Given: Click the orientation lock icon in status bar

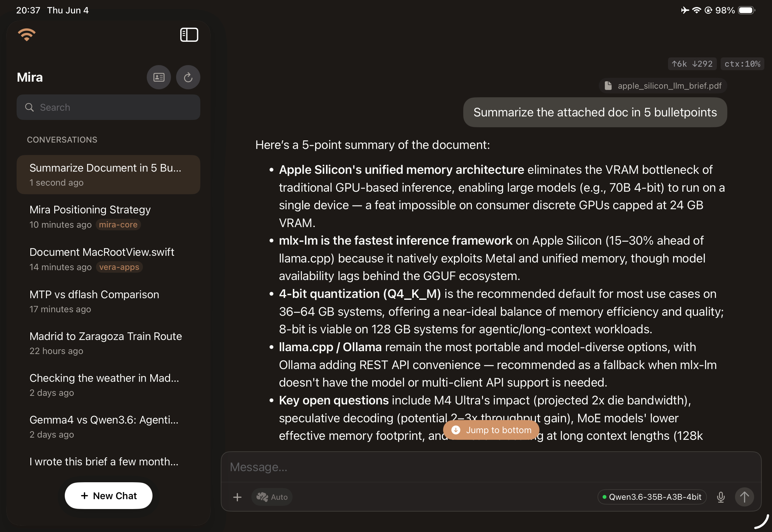Looking at the screenshot, I should pyautogui.click(x=708, y=10).
